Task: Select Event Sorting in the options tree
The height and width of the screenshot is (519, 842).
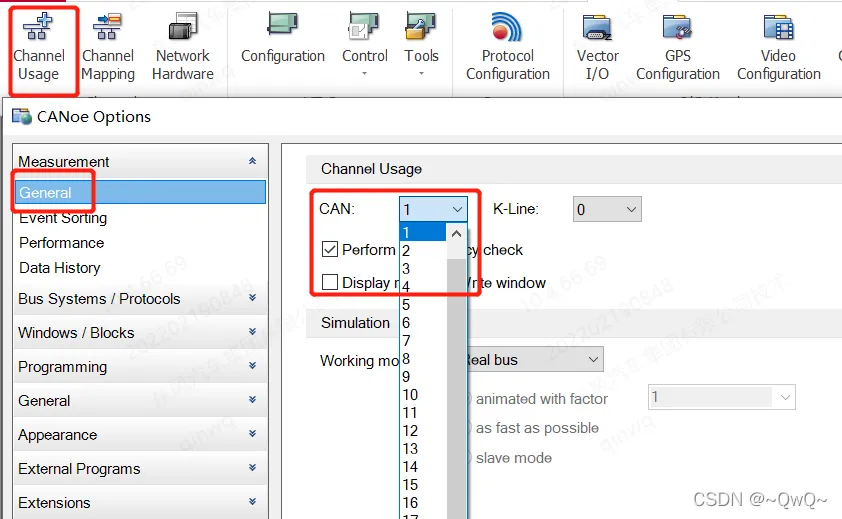Action: tap(63, 218)
